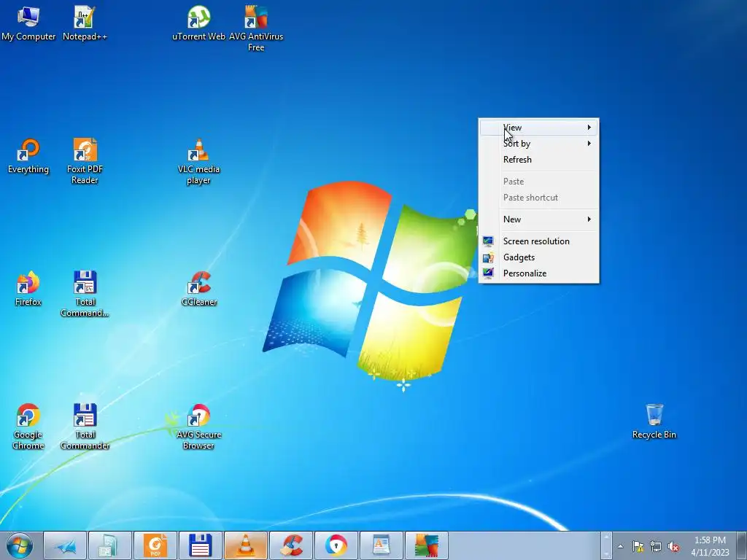Viewport: 747px width, 560px height.
Task: Click the taskbar toolbar scroll-down arrow
Action: [606, 553]
